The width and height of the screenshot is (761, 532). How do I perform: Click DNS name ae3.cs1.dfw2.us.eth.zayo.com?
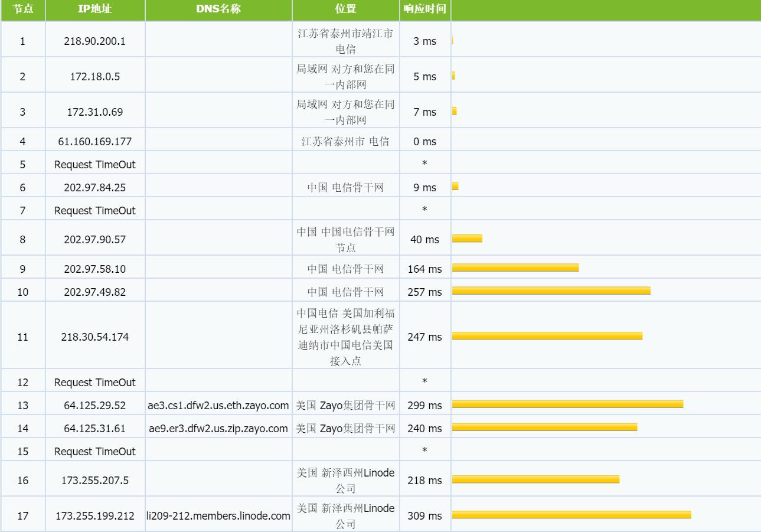pos(218,406)
